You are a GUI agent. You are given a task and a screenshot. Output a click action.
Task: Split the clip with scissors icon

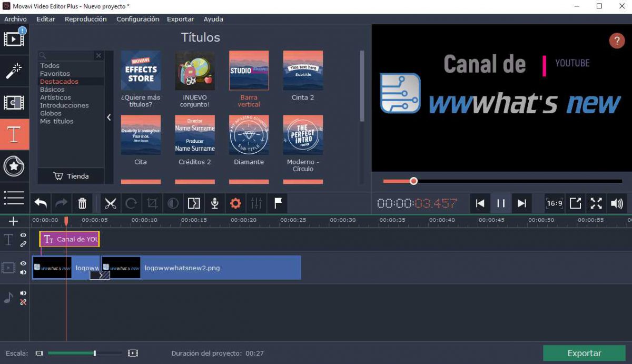click(110, 203)
